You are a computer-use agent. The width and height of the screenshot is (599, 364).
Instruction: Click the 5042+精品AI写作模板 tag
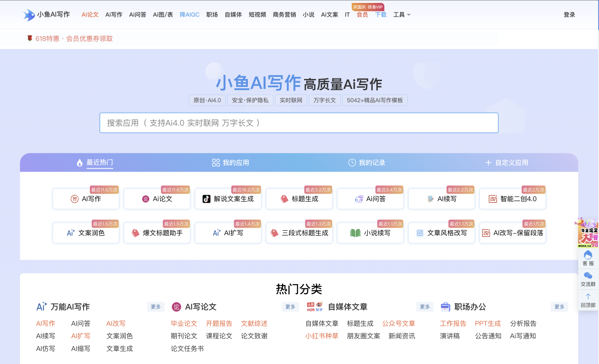[x=375, y=100]
